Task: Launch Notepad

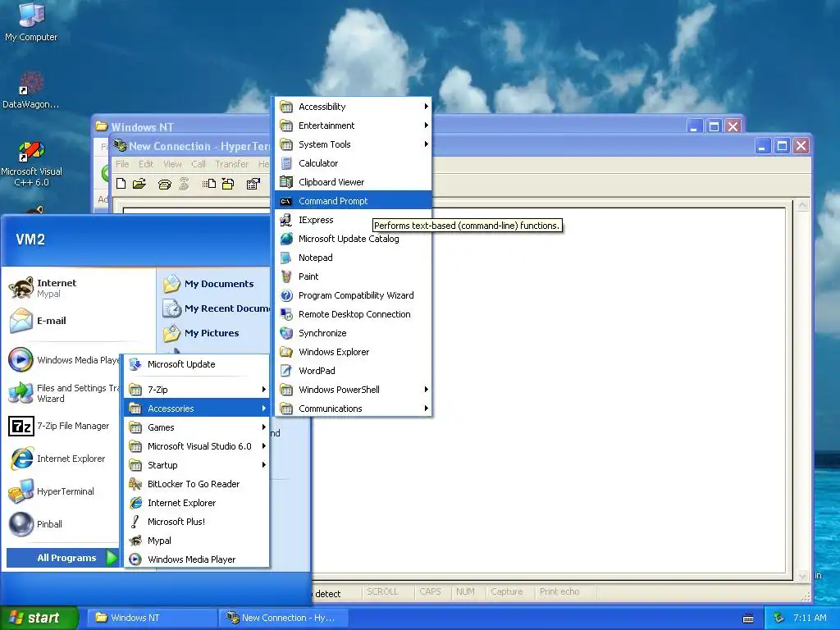Action: (x=353, y=258)
